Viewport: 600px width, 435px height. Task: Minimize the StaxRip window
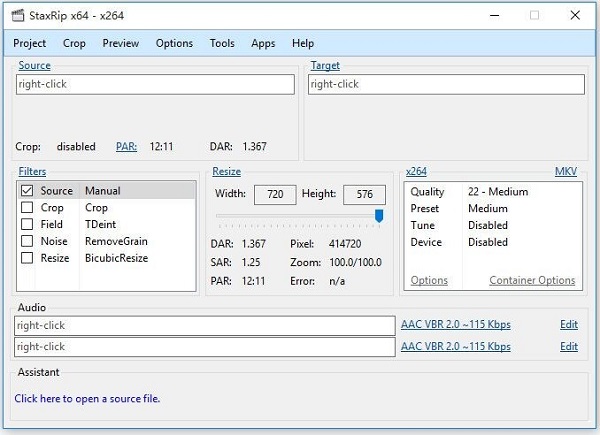[495, 16]
